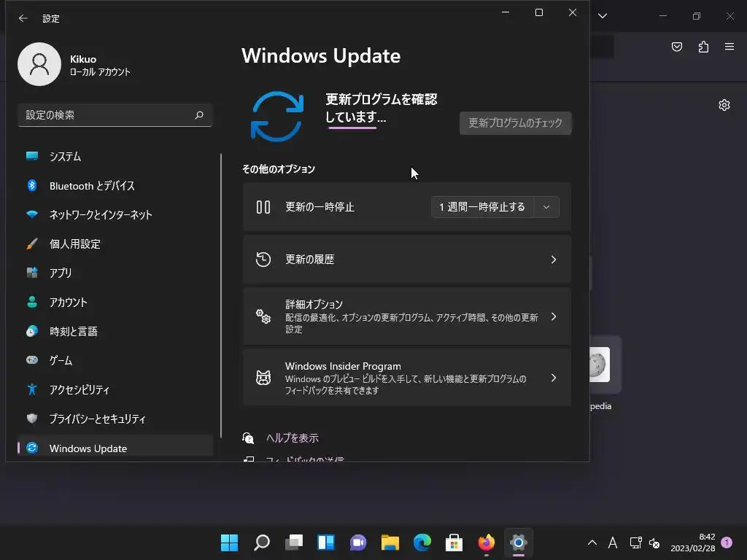Open 詳細オプション via its chevron

(553, 316)
